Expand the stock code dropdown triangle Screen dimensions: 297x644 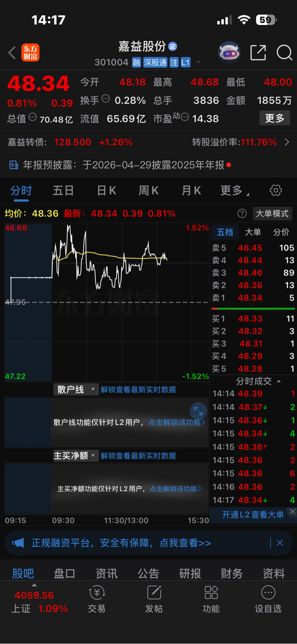pyautogui.click(x=198, y=62)
